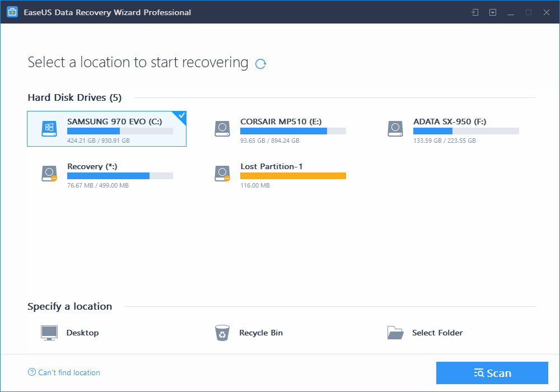This screenshot has height=392, width=560.
Task: Deselect the checked C: drive card
Action: coord(106,129)
